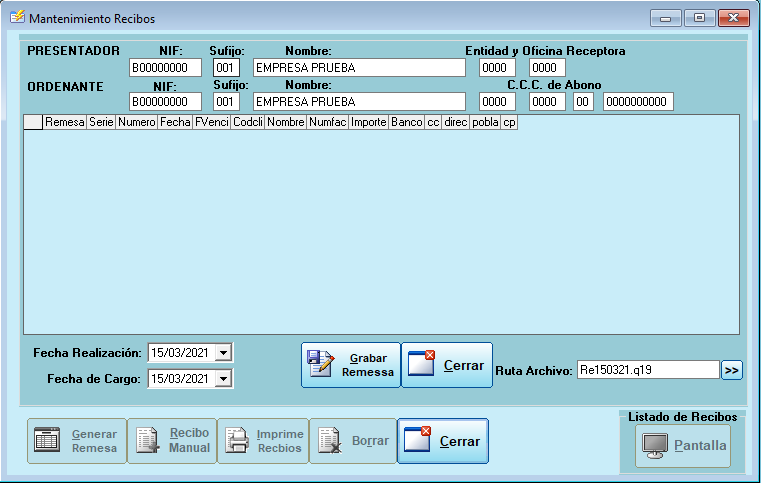
Task: Click the Presentador Sufijo field
Action: (x=226, y=67)
